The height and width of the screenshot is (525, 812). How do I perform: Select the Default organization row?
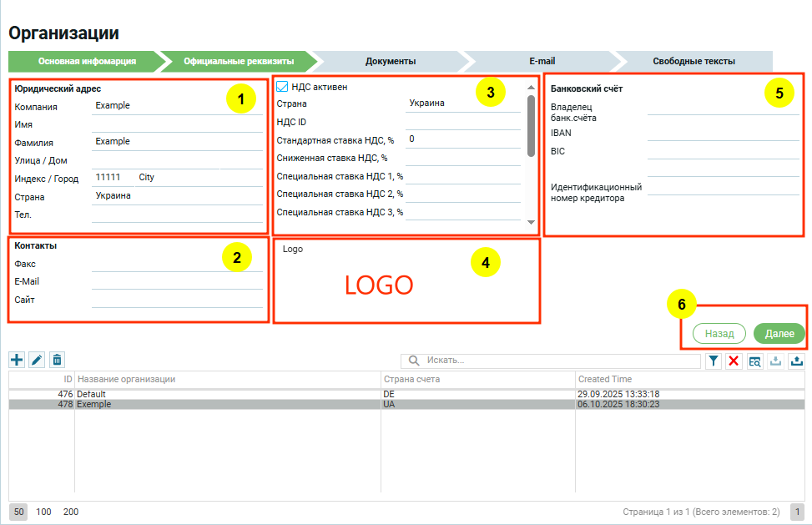tap(225, 393)
